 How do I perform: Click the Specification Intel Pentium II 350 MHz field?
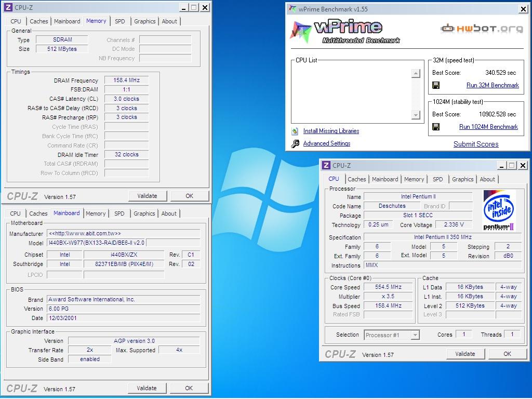coord(443,237)
